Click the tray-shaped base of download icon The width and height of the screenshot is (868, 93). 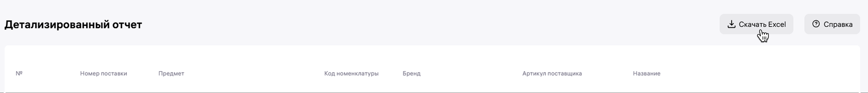coord(731,27)
